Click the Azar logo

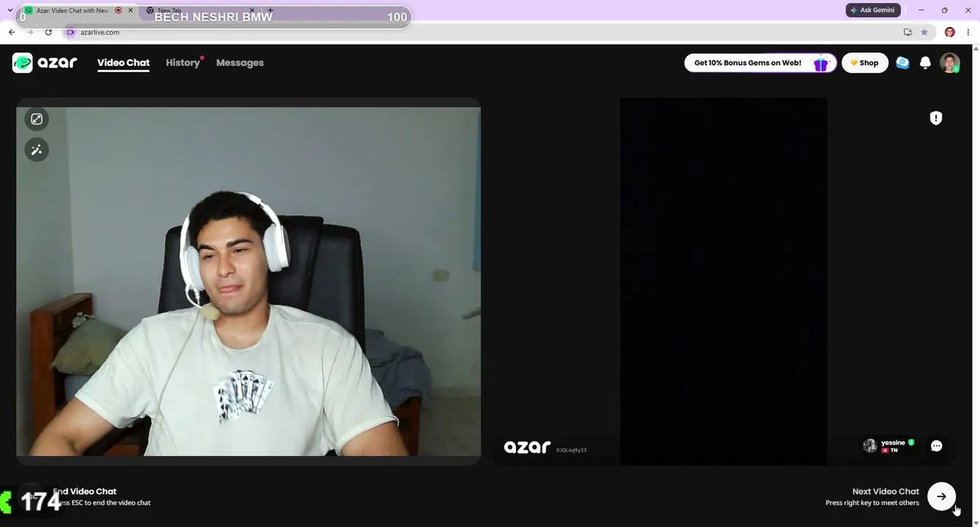click(45, 63)
